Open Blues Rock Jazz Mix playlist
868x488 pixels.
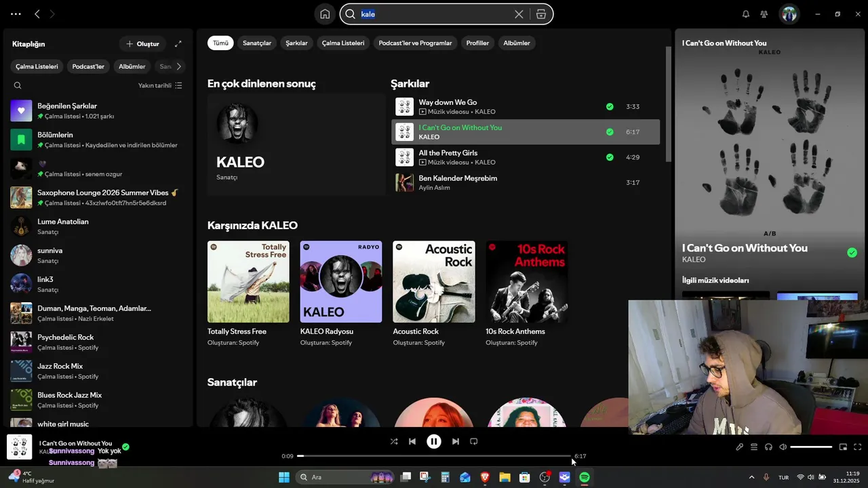pyautogui.click(x=98, y=400)
